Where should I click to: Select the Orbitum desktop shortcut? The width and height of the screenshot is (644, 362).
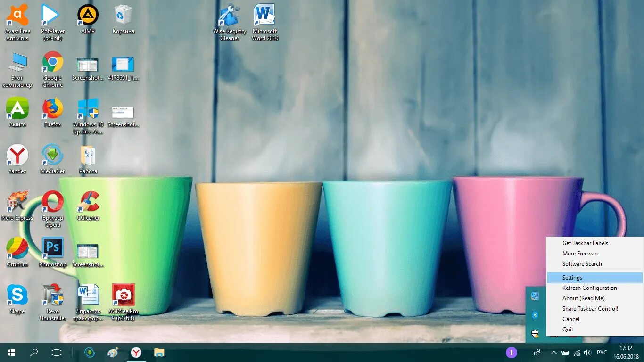17,253
